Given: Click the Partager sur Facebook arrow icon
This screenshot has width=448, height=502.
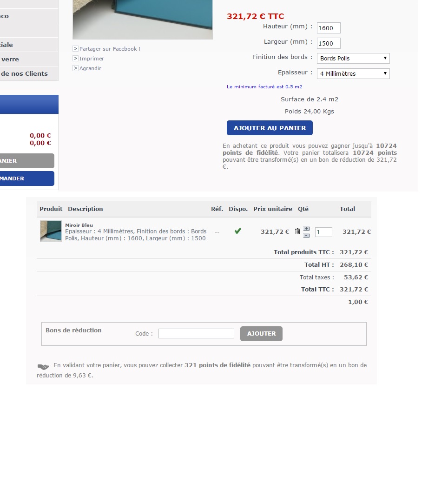Looking at the screenshot, I should click(76, 49).
